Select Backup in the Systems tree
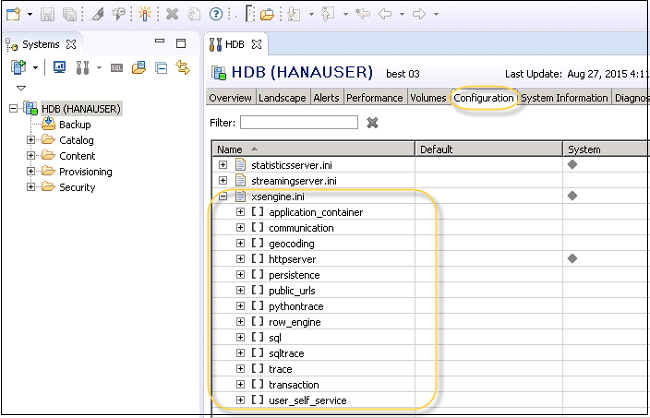The width and height of the screenshot is (650, 418). [x=75, y=124]
